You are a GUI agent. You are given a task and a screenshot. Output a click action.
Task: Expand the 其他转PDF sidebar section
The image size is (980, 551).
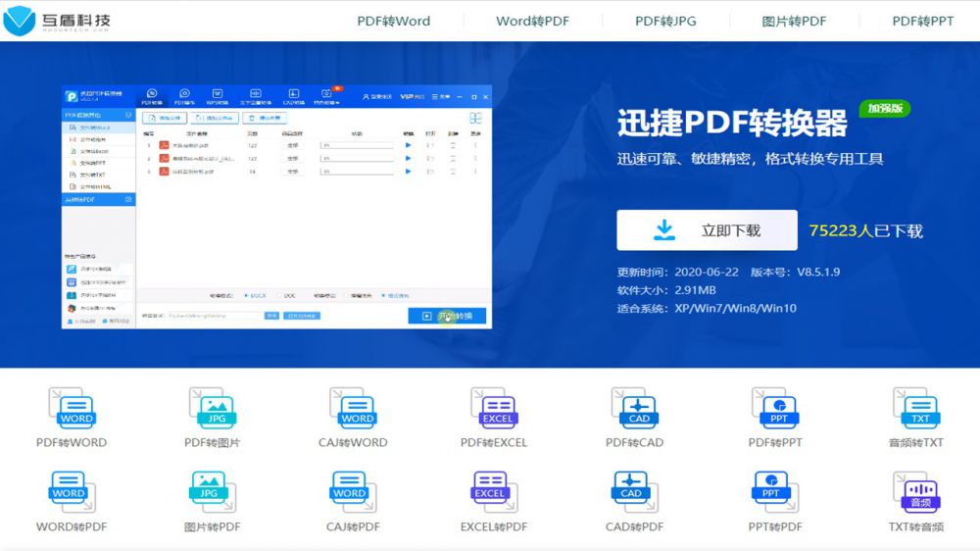(x=128, y=200)
